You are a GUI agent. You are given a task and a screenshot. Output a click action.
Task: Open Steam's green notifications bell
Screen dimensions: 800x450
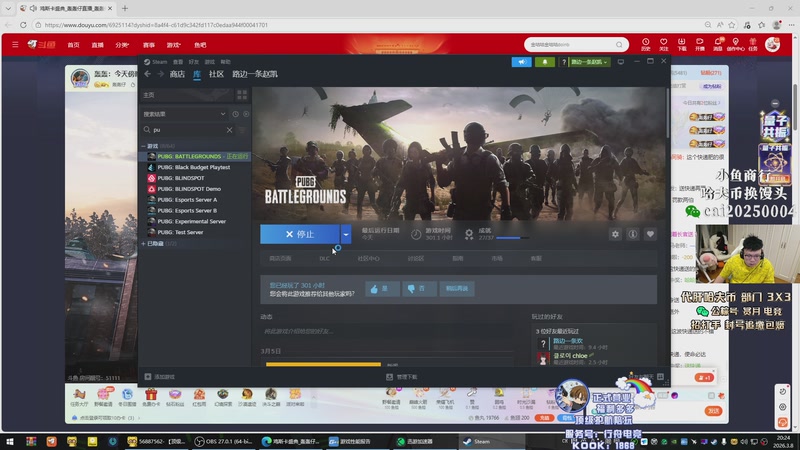545,62
